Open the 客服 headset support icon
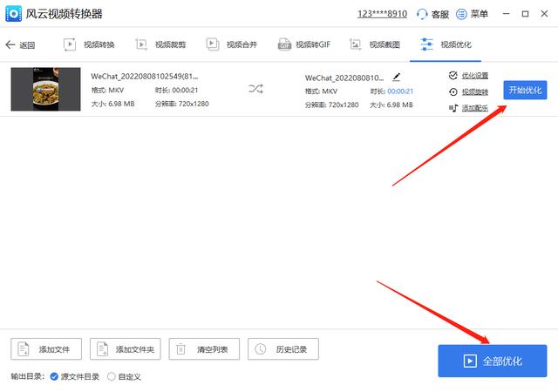 click(x=422, y=14)
